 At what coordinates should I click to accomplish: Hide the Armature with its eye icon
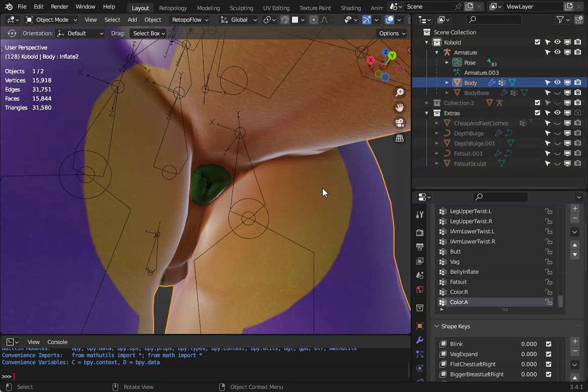558,52
